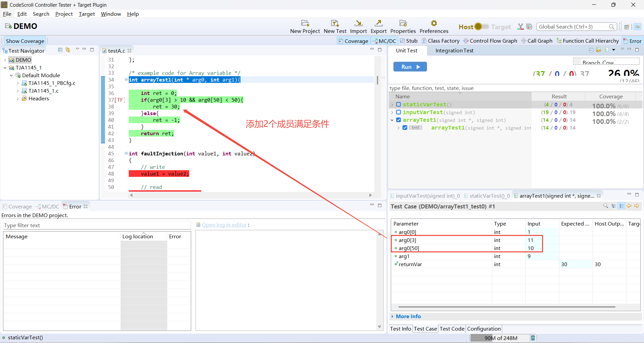
Task: Open the File menu
Action: 7,14
